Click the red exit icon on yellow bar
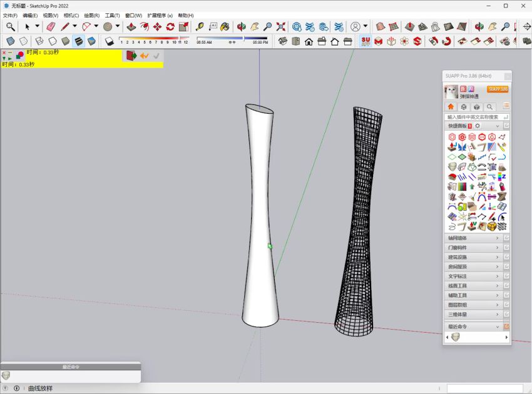 tap(131, 56)
